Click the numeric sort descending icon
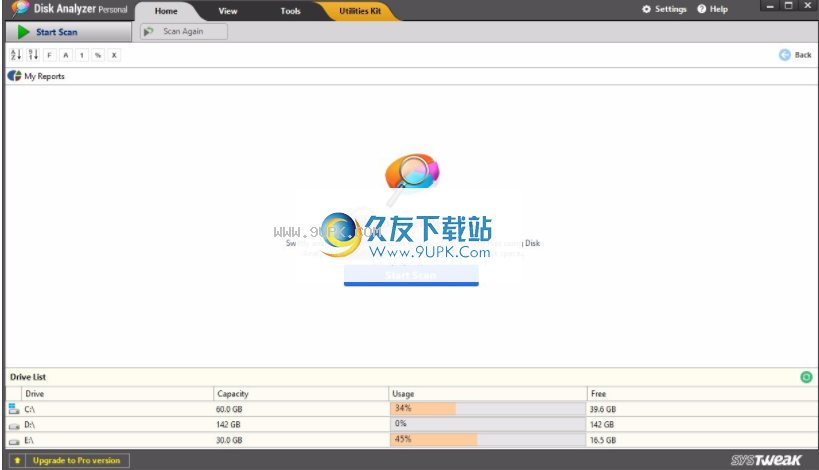This screenshot has height=470, width=819. [33, 54]
